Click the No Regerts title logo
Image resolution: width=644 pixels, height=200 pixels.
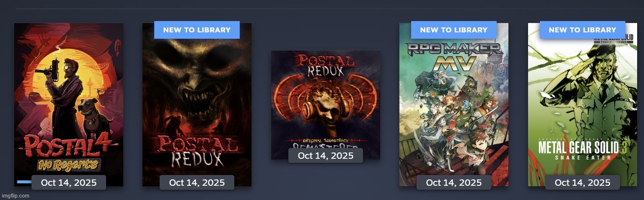pos(68,164)
